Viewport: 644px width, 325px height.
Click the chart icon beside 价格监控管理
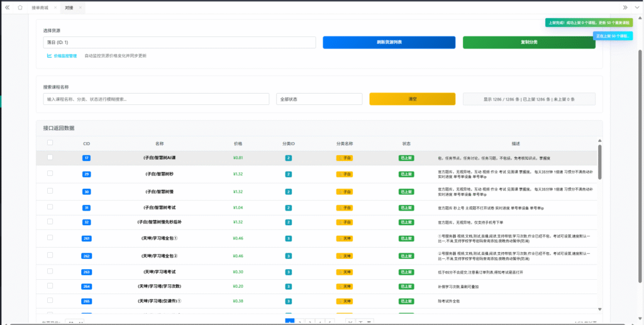point(50,56)
